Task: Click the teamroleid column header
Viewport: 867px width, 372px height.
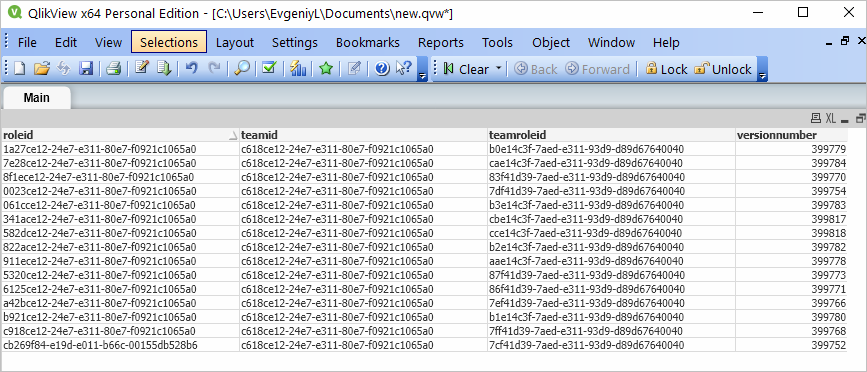Action: coord(611,135)
